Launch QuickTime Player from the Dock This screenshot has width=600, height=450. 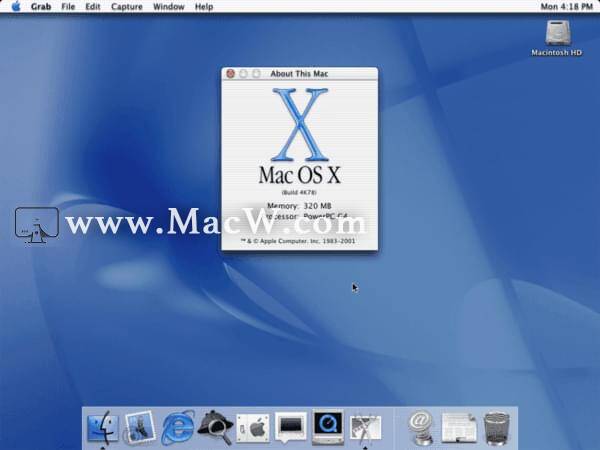click(x=328, y=427)
